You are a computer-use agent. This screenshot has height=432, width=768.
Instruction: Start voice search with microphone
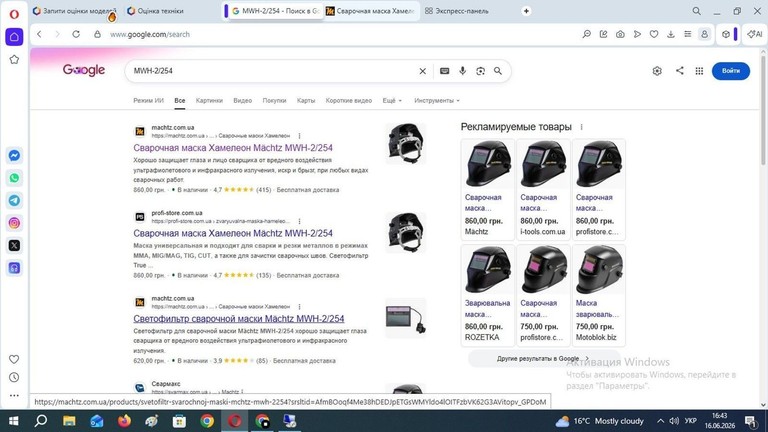[462, 71]
